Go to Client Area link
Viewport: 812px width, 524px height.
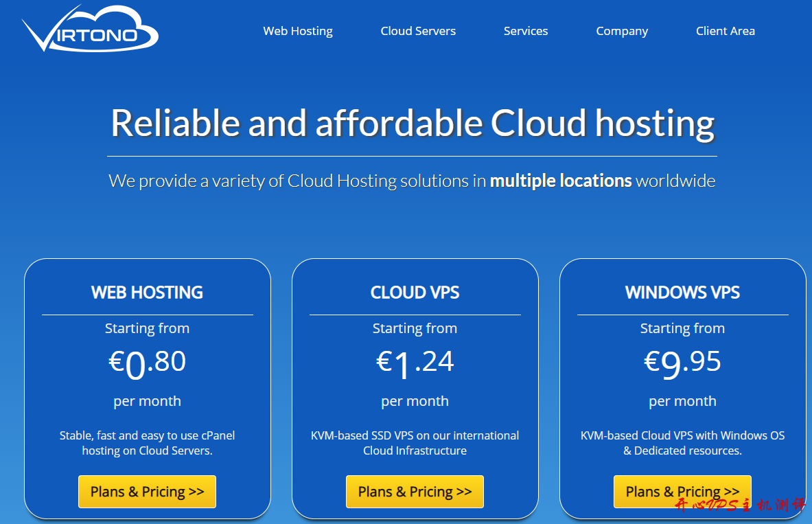click(x=725, y=31)
